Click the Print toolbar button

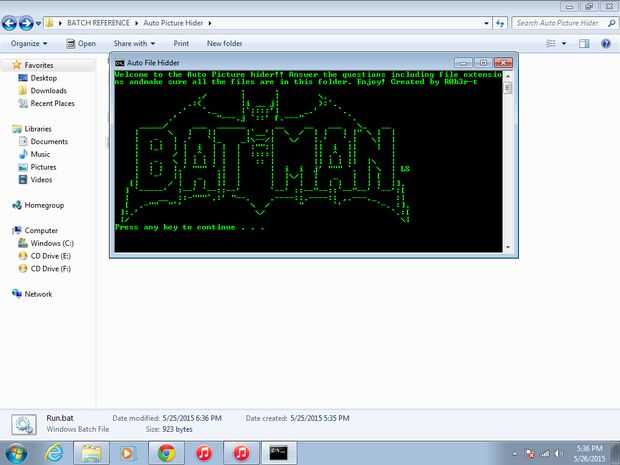click(x=181, y=43)
